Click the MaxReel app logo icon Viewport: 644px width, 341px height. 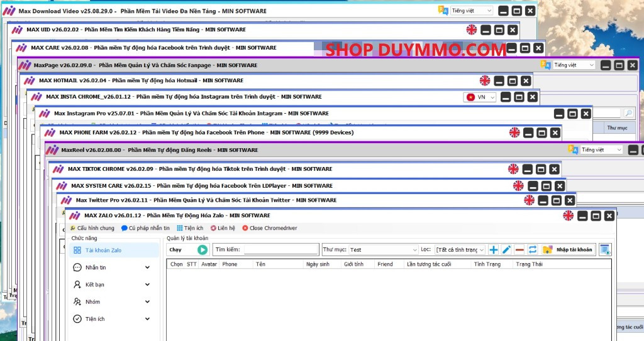52,150
